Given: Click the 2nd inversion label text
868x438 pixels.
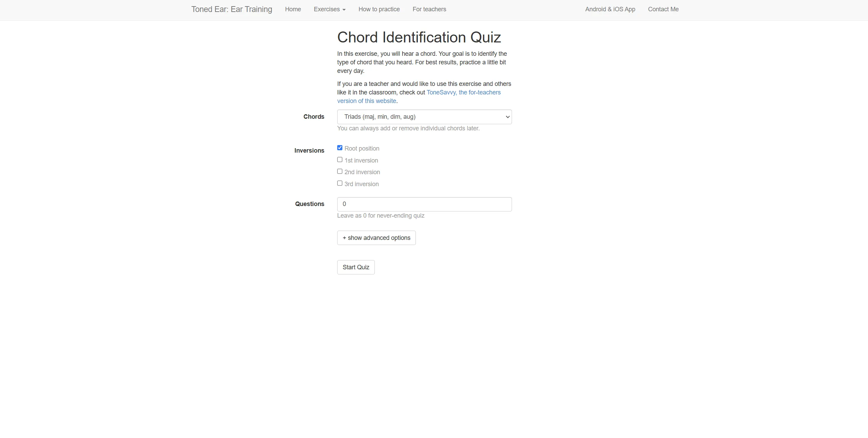Looking at the screenshot, I should 362,172.
